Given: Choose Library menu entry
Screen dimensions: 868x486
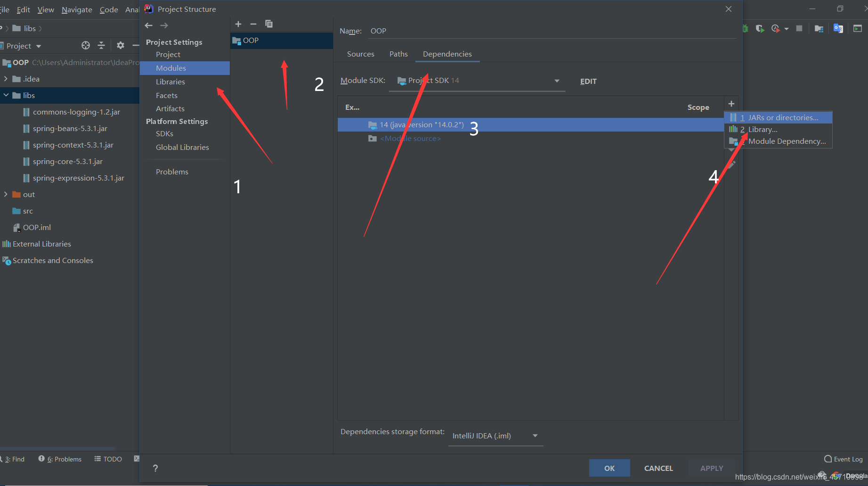Looking at the screenshot, I should (778, 129).
